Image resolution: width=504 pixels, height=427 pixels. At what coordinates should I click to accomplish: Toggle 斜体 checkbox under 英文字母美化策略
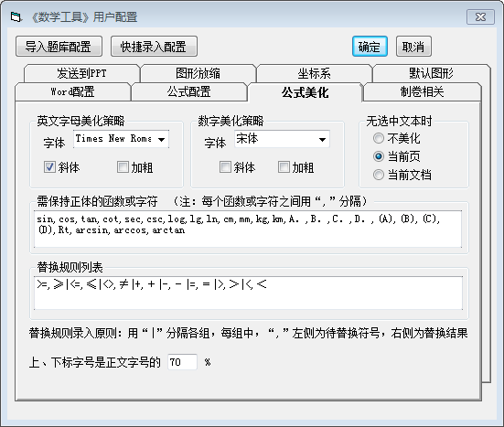coord(49,167)
